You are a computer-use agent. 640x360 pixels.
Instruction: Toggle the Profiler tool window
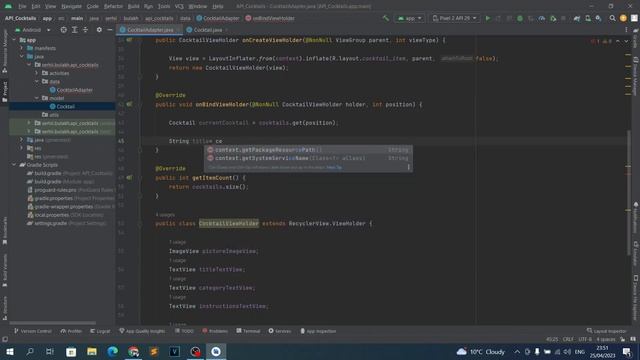coord(71,331)
